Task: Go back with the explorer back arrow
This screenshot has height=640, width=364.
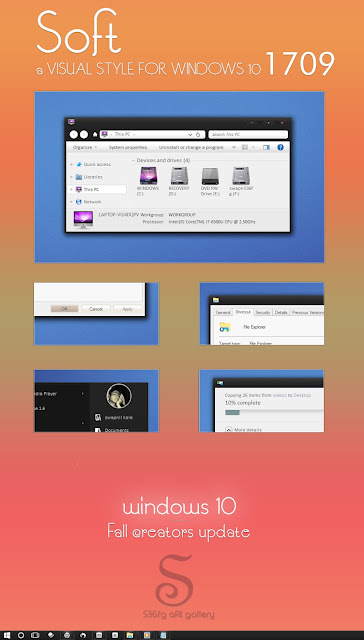Action: [x=73, y=134]
